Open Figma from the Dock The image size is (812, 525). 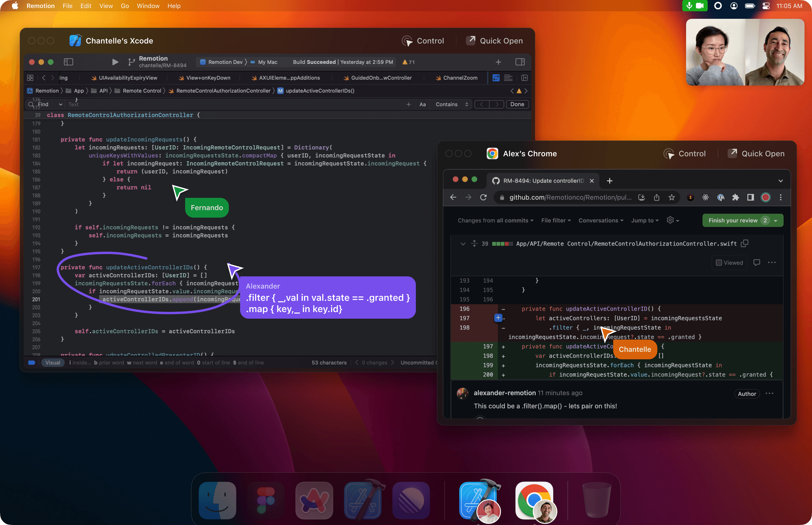click(266, 500)
